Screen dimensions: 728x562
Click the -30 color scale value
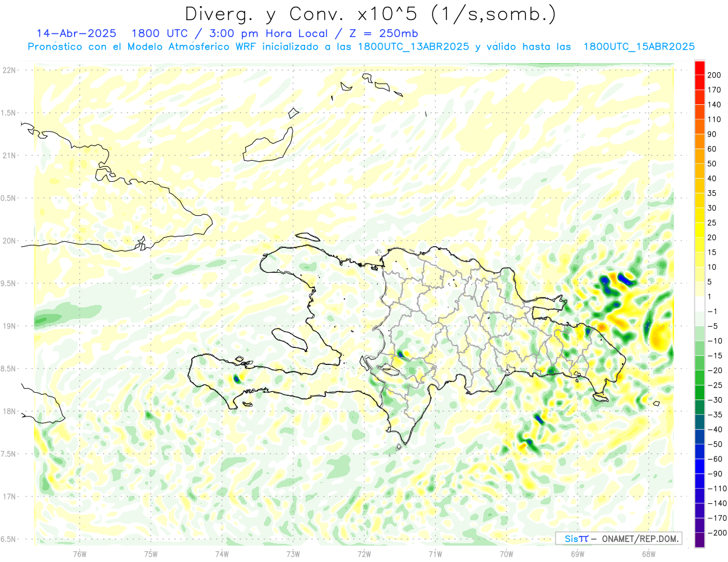click(715, 400)
